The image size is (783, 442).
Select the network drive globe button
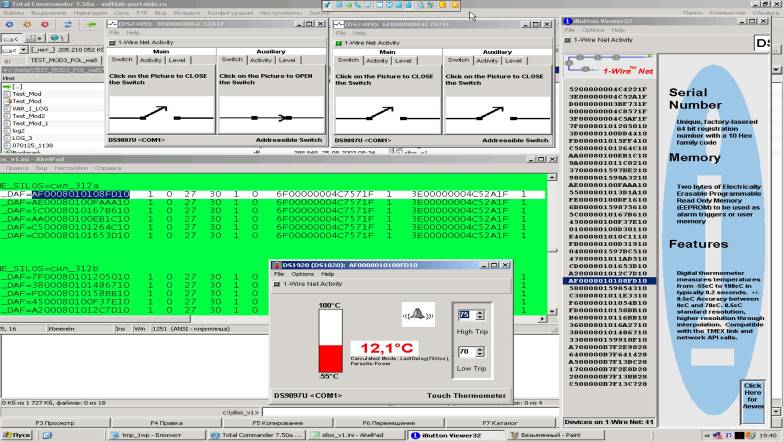click(56, 38)
